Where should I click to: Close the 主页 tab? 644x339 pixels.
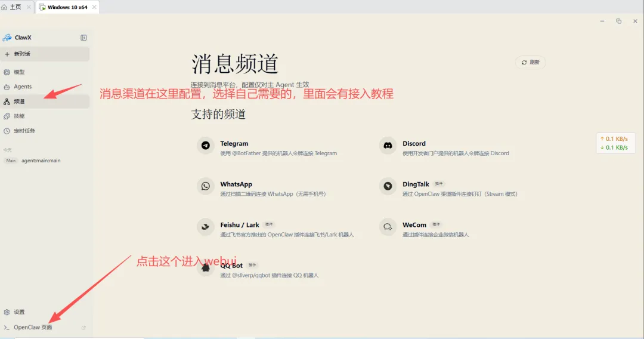(29, 7)
